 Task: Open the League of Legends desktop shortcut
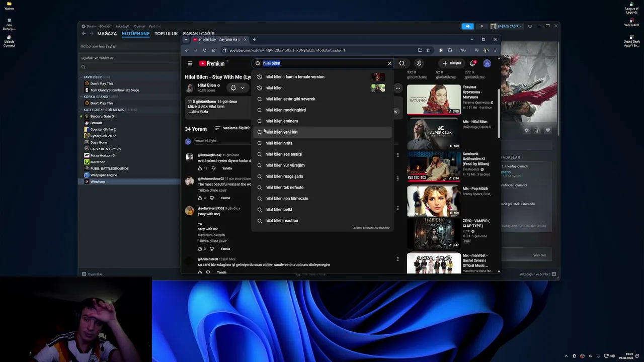pyautogui.click(x=632, y=8)
